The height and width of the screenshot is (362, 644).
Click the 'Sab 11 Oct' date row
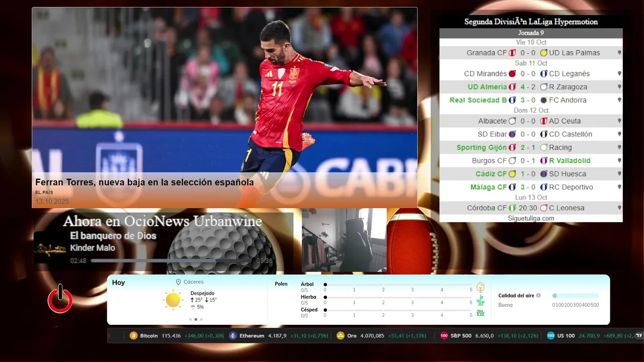point(531,63)
